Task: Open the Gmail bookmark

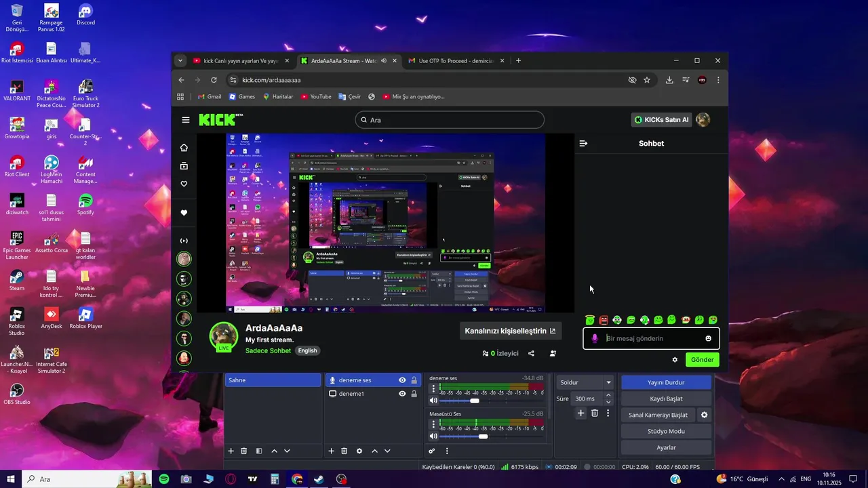Action: coord(210,97)
